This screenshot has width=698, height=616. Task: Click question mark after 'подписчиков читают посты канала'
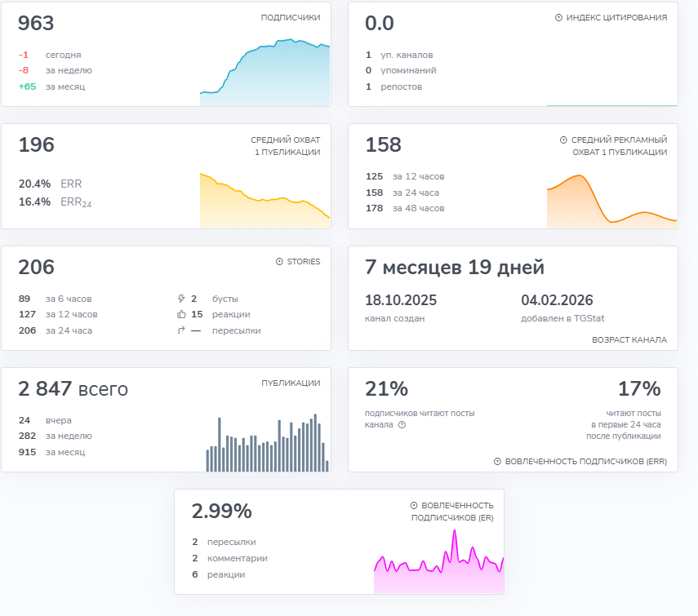402,425
